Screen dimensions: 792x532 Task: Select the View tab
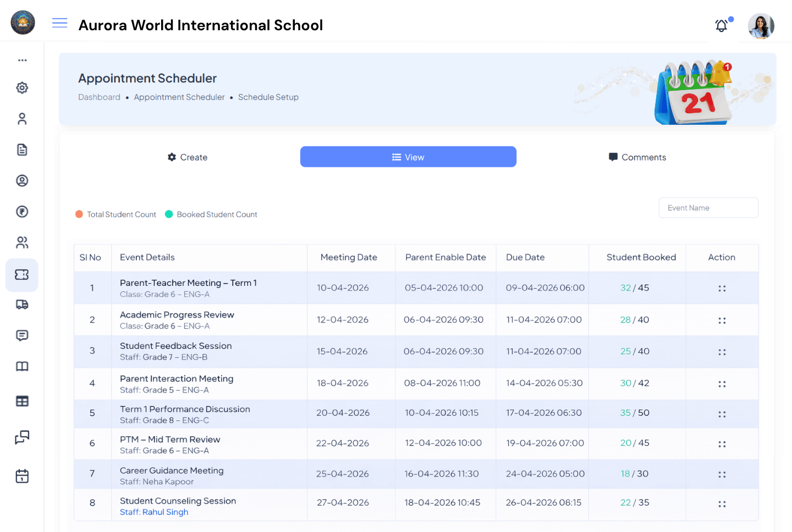tap(408, 157)
